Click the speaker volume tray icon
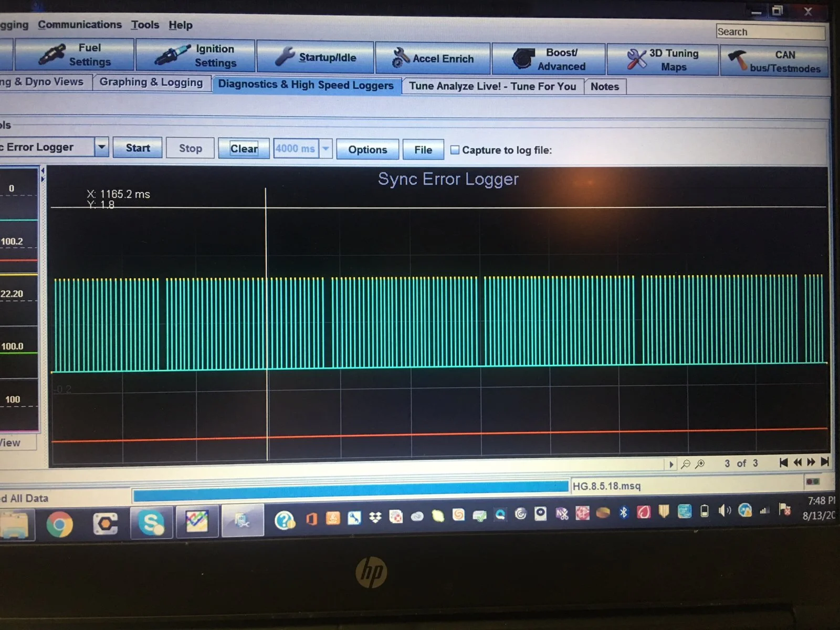The width and height of the screenshot is (840, 630). click(725, 510)
